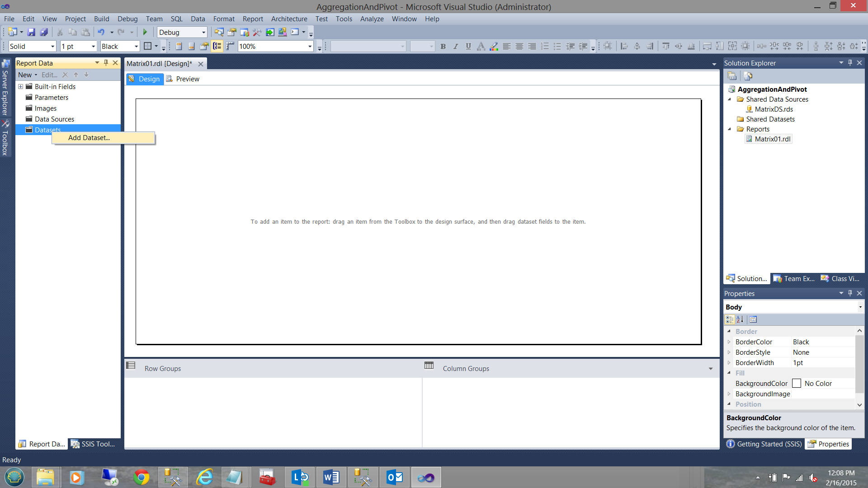
Task: Open the Debug configuration dropdown
Action: point(203,32)
